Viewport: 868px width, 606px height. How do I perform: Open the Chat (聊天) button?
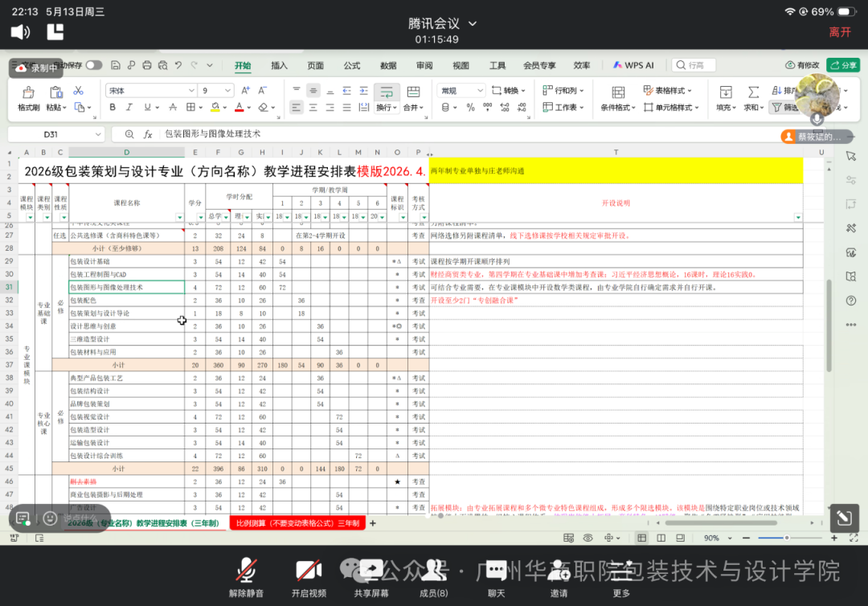[x=496, y=579]
